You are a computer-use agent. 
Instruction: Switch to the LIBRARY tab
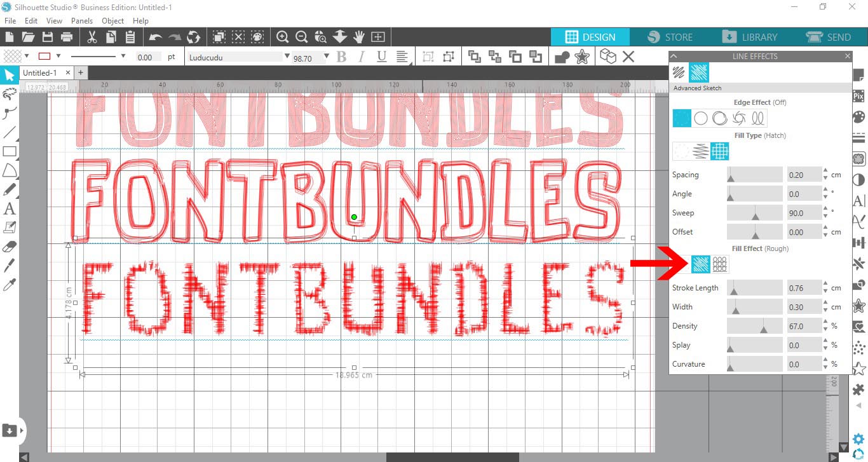pyautogui.click(x=750, y=37)
